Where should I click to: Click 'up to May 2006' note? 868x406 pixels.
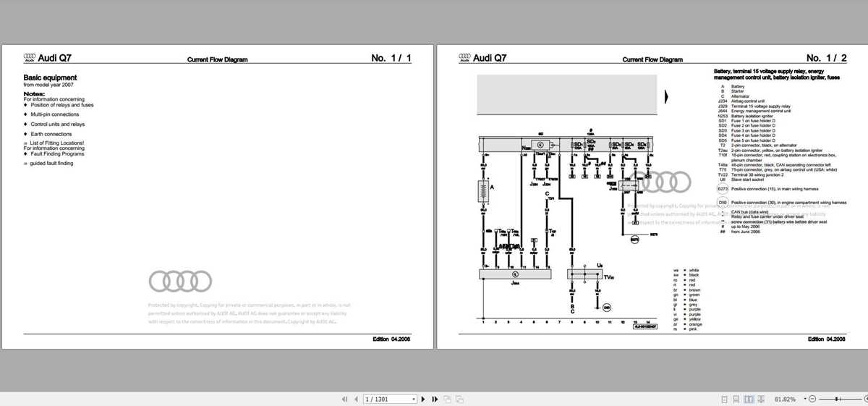click(746, 227)
